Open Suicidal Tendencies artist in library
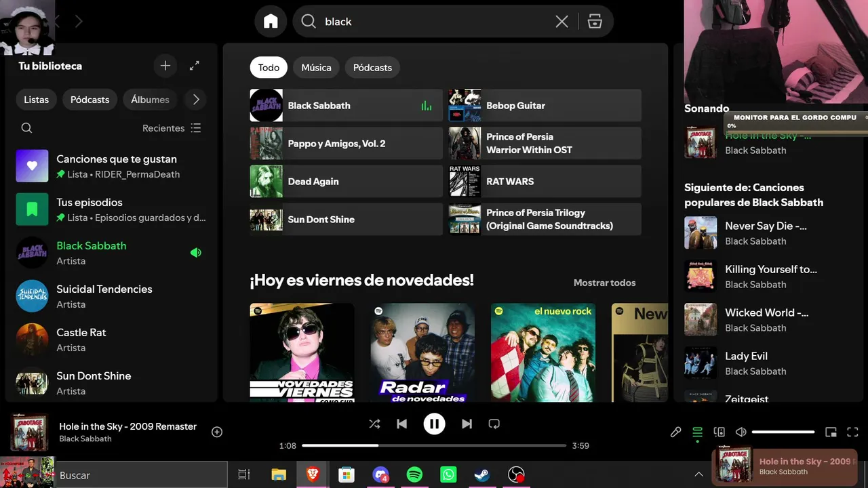This screenshot has width=868, height=488. click(111, 296)
